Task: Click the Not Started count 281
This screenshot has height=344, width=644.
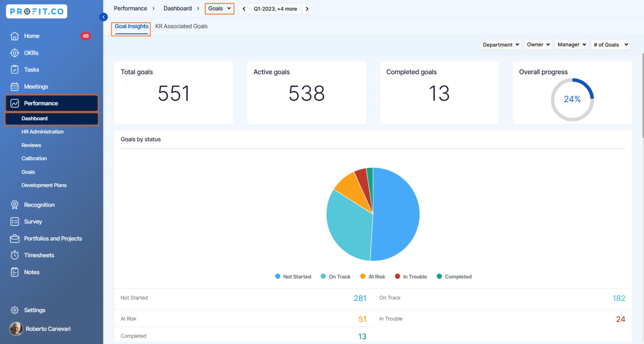Action: coord(360,298)
